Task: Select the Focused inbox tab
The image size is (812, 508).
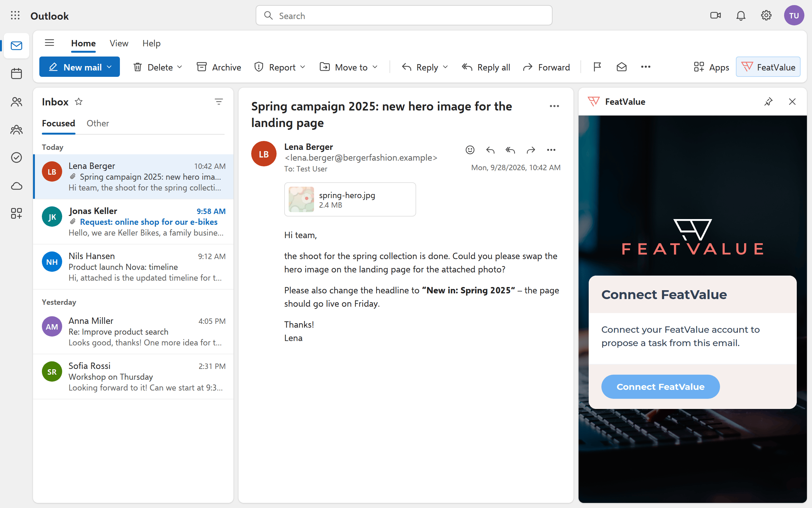Action: [x=58, y=123]
